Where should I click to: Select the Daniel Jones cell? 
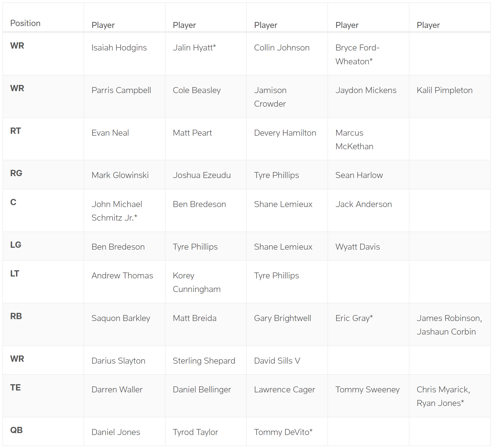(116, 432)
